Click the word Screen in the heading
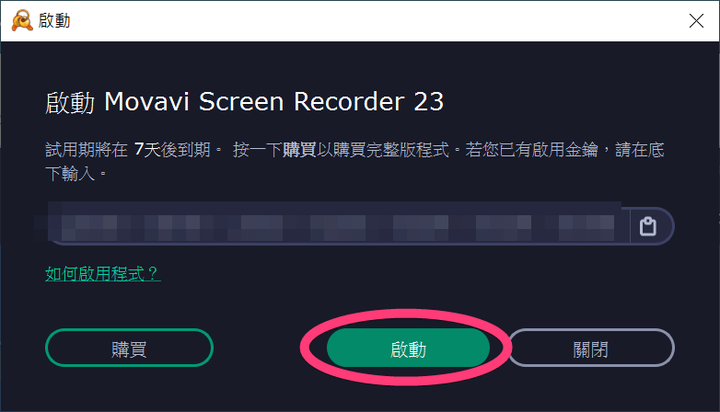720x412 pixels. 242,102
